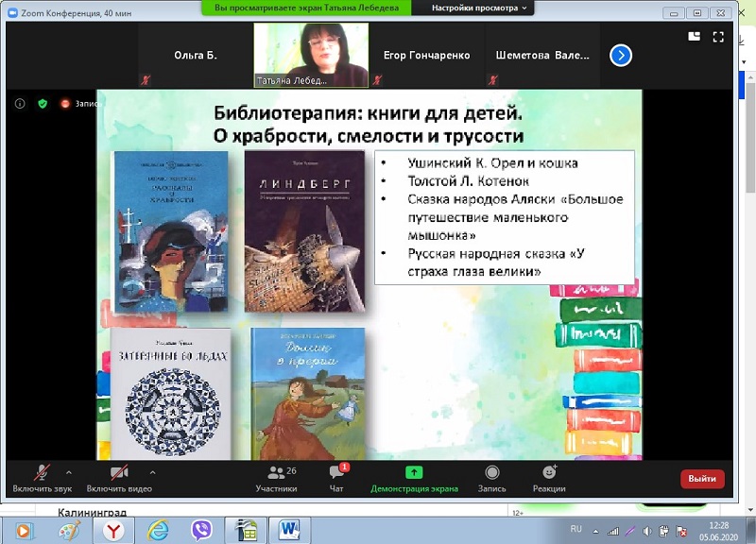756x544 pixels.
Task: Open the Чат panel
Action: (336, 479)
